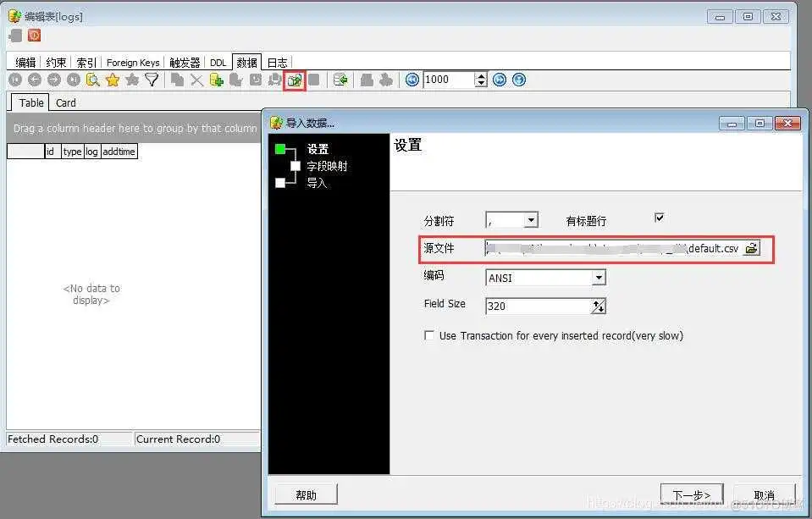812x519 pixels.
Task: Click the Current Record:0 status text
Action: pyautogui.click(x=178, y=439)
